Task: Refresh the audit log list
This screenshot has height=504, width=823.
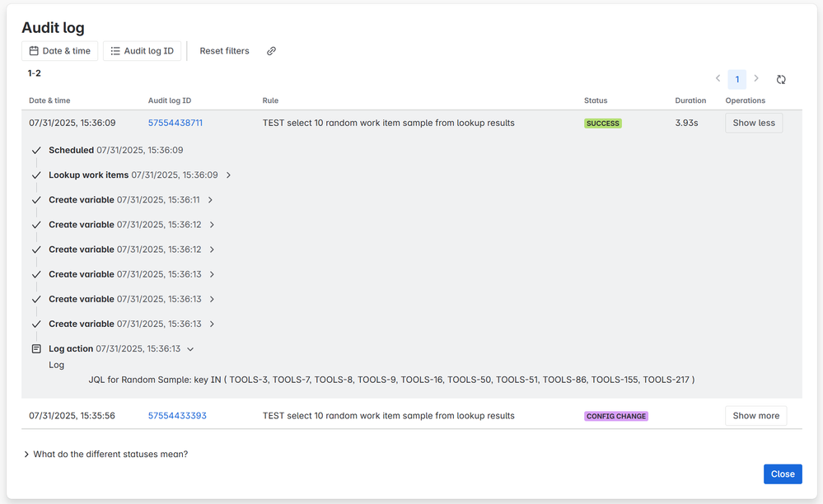Action: click(781, 79)
